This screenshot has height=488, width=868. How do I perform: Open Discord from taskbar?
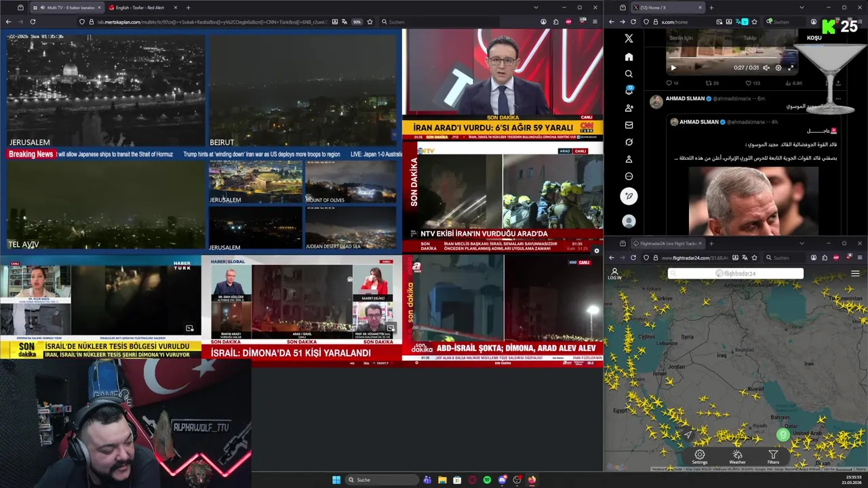502,480
